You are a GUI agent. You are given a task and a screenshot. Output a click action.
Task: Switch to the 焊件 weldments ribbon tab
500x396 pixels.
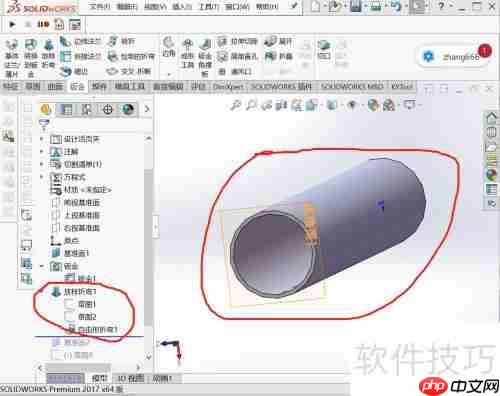[99, 87]
